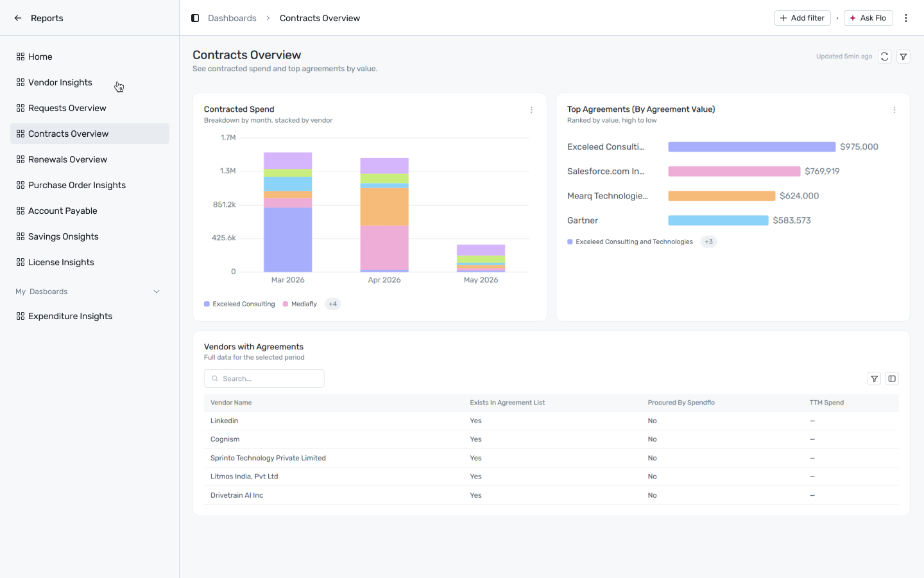Image resolution: width=924 pixels, height=578 pixels.
Task: Click the Salesforce.com $769,919 bar
Action: tap(734, 171)
